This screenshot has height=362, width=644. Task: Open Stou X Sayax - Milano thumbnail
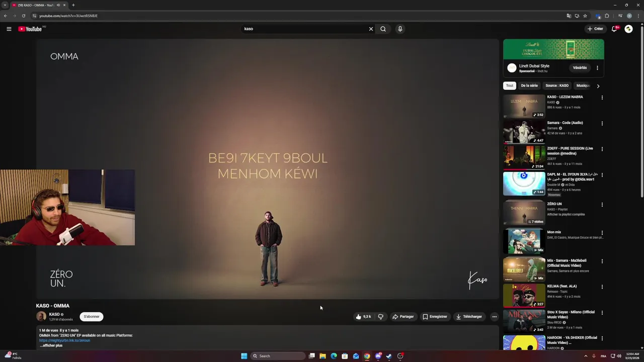(524, 321)
